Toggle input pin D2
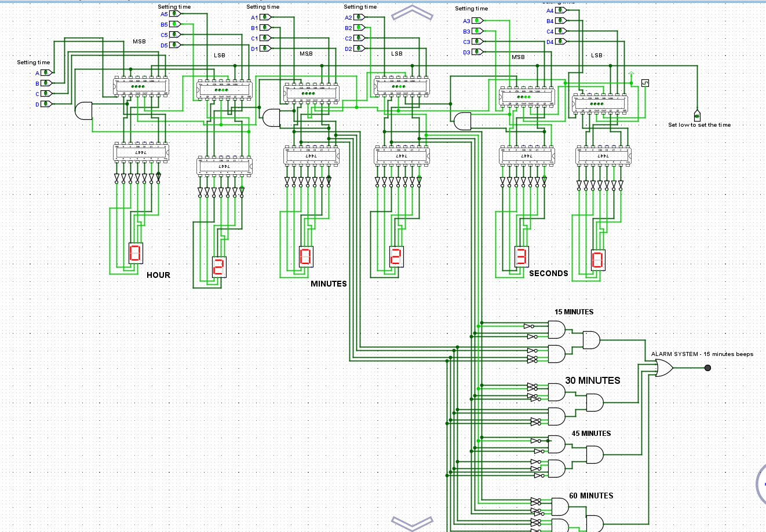The image size is (766, 532). click(359, 49)
